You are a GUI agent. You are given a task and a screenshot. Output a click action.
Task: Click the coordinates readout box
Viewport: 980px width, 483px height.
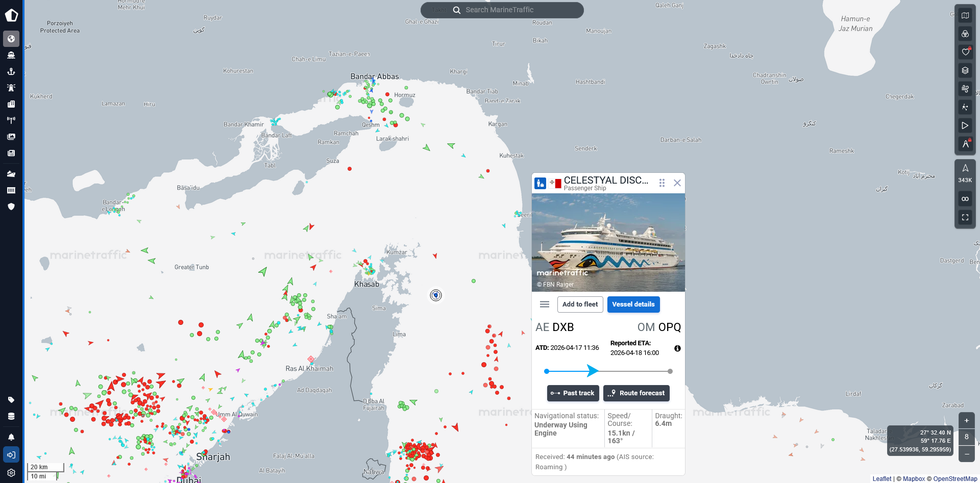point(920,441)
